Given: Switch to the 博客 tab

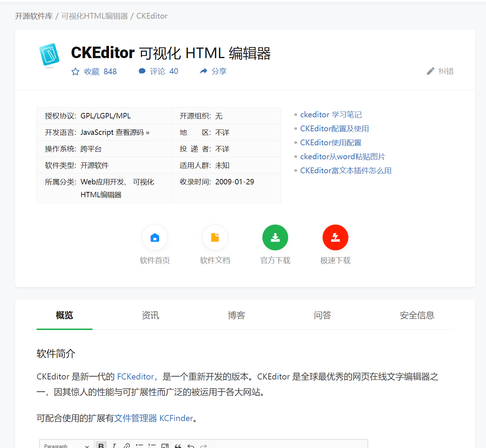Looking at the screenshot, I should (237, 315).
